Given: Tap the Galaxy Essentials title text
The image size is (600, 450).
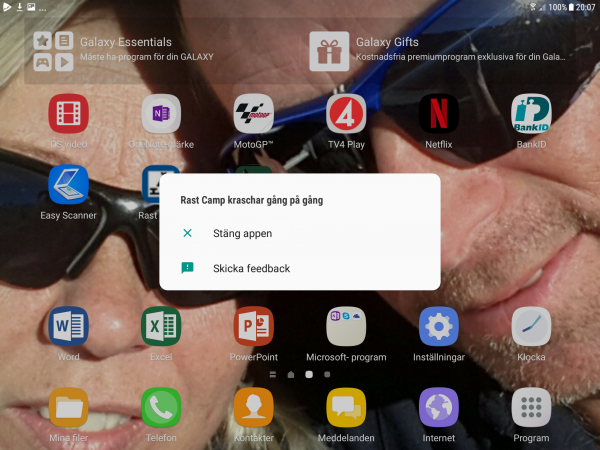Looking at the screenshot, I should coord(126,42).
